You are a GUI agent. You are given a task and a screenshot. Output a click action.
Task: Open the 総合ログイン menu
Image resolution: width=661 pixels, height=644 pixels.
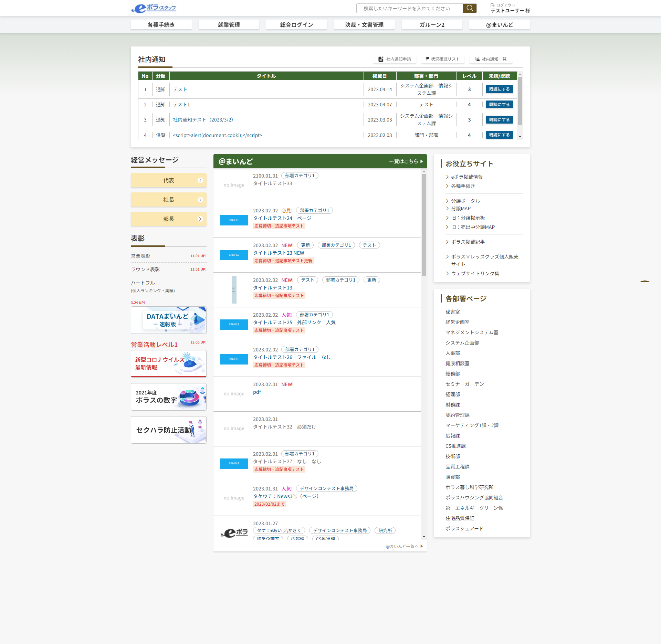(296, 25)
